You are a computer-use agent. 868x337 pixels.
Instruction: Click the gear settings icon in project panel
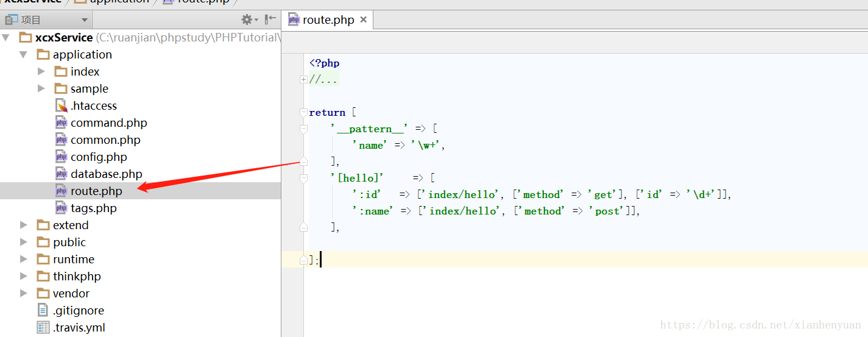tap(247, 20)
